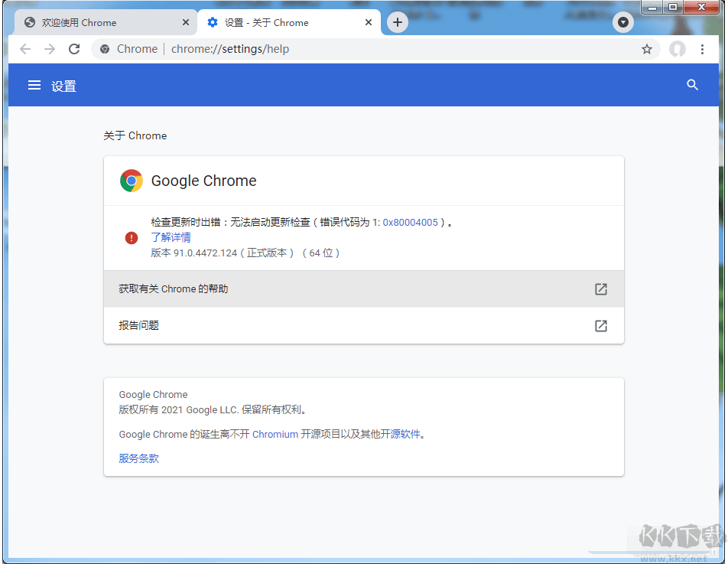The image size is (728, 564).
Task: Click the page info icon in the address bar
Action: pyautogui.click(x=103, y=49)
